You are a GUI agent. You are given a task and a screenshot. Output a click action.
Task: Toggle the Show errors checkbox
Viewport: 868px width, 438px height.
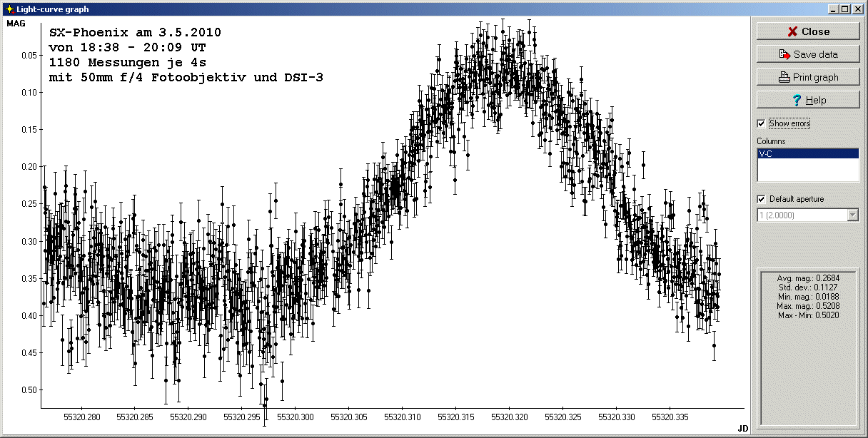pos(761,123)
